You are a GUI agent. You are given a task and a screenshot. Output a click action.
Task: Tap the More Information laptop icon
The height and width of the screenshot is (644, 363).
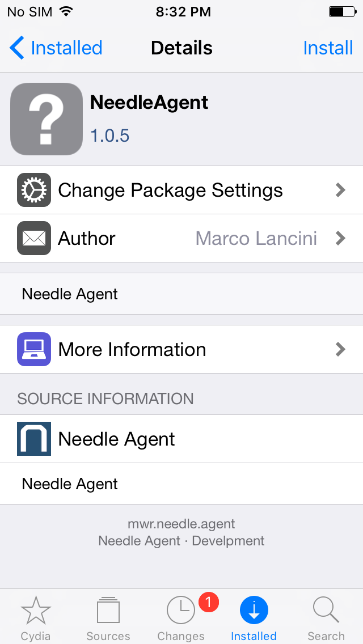pos(34,349)
